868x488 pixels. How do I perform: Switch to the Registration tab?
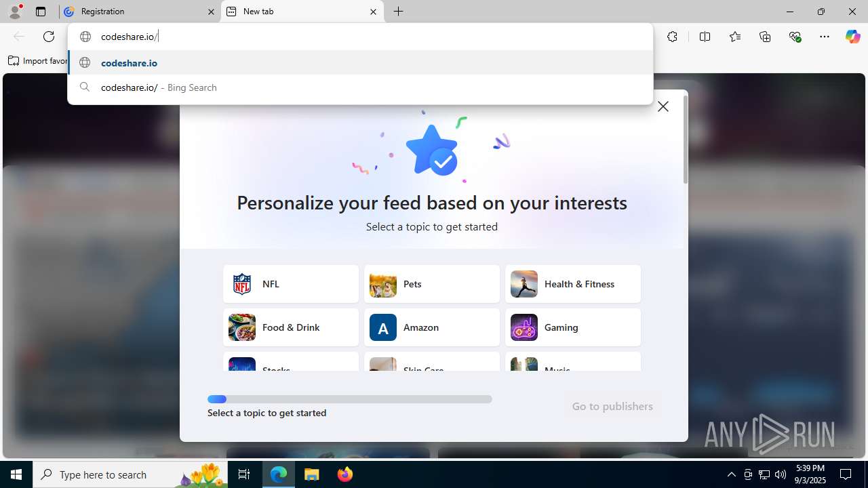[x=139, y=12]
